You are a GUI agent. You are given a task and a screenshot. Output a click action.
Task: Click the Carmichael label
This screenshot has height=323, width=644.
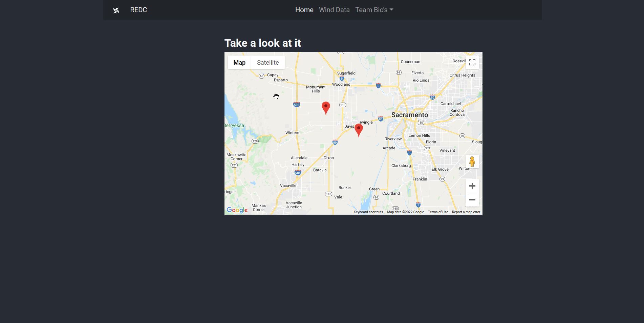[451, 104]
